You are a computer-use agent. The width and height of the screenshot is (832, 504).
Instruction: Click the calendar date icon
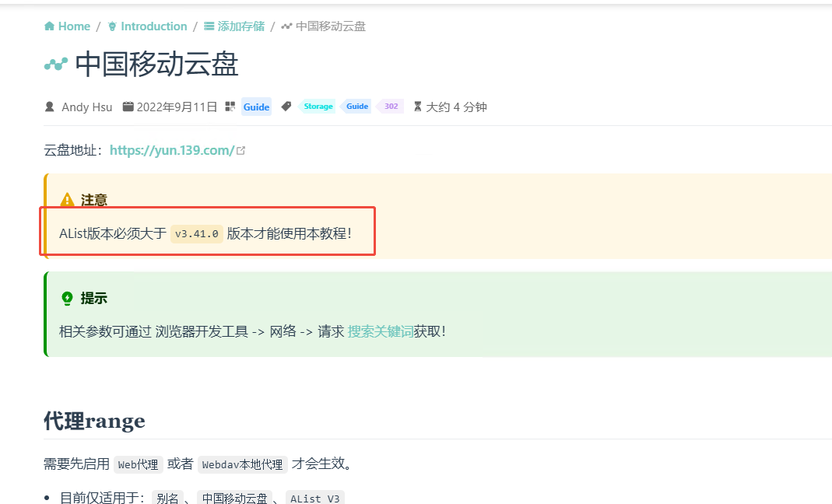(128, 107)
